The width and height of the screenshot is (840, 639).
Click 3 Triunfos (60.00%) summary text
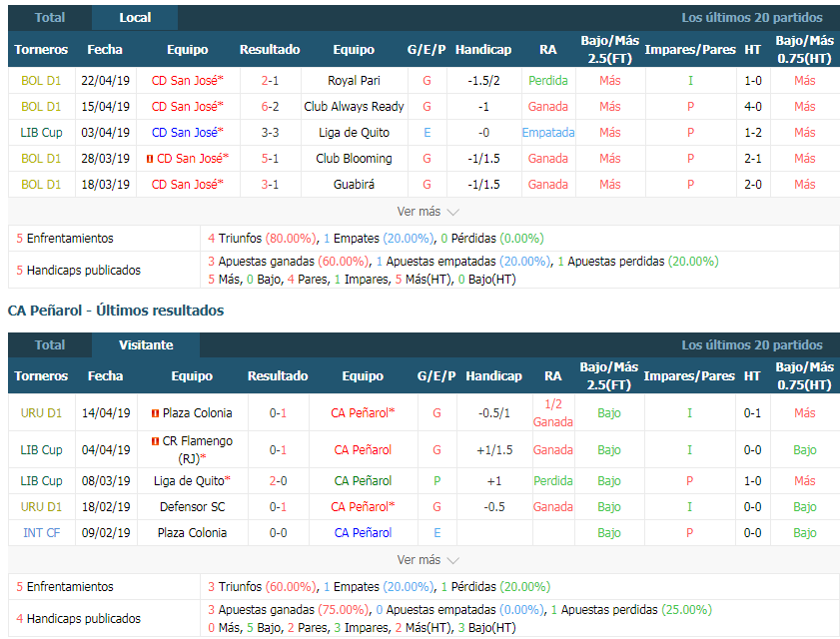tap(262, 587)
